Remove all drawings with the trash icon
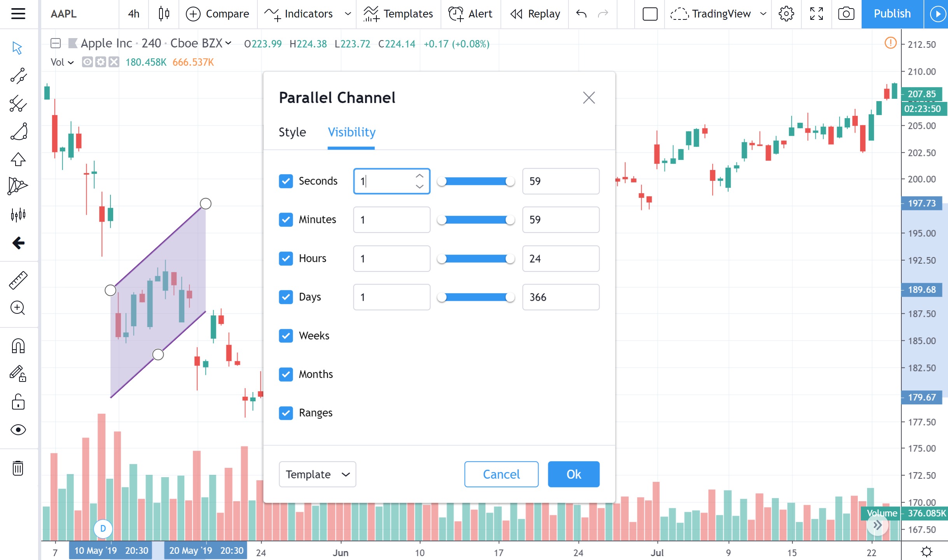Viewport: 948px width, 560px height. coord(18,468)
